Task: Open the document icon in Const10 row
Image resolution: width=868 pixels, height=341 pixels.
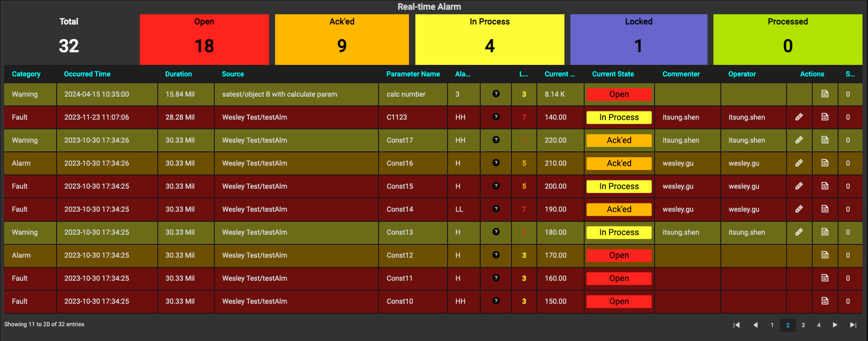Action: [x=825, y=301]
